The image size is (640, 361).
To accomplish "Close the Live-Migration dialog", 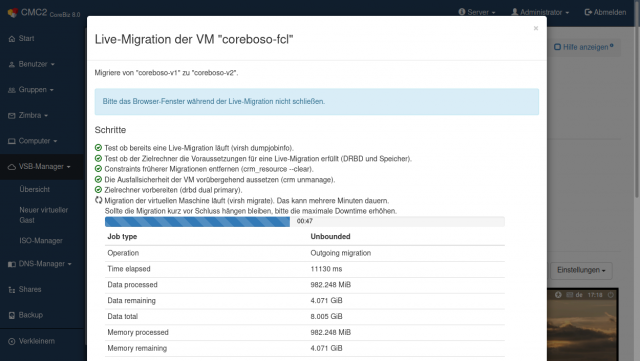I will [x=536, y=28].
